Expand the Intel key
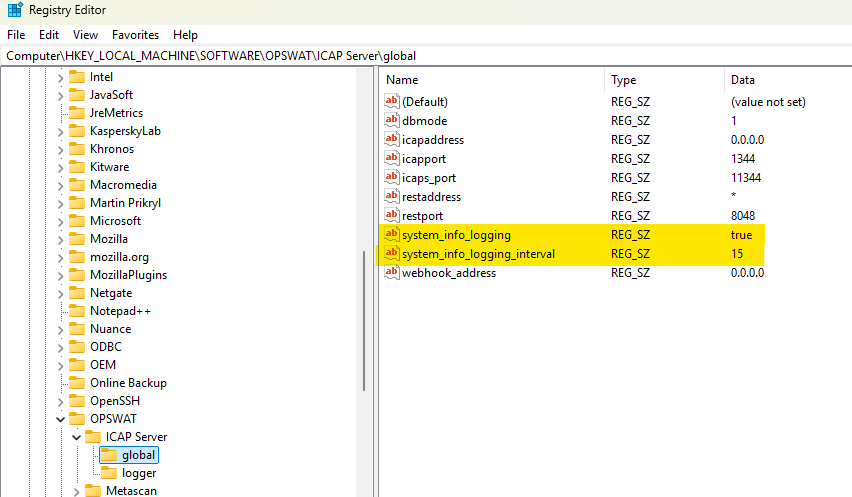 (60, 78)
